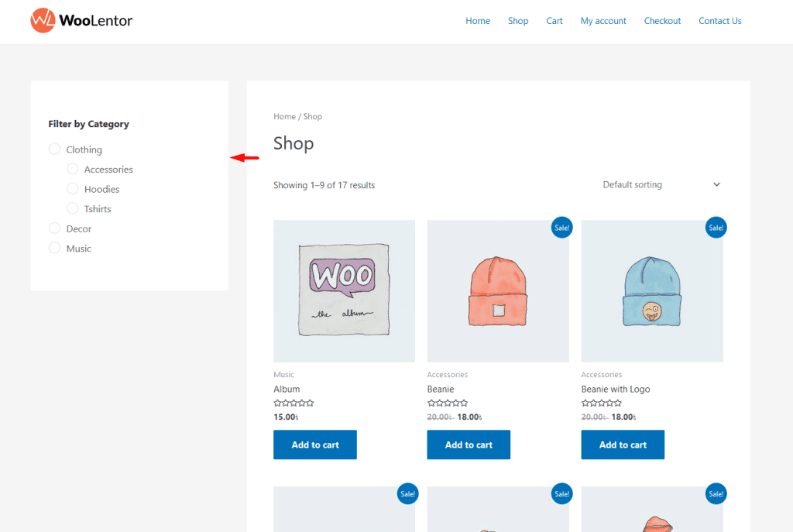The width and height of the screenshot is (793, 532).
Task: Click the star rating under Beanie with Logo
Action: tap(602, 403)
